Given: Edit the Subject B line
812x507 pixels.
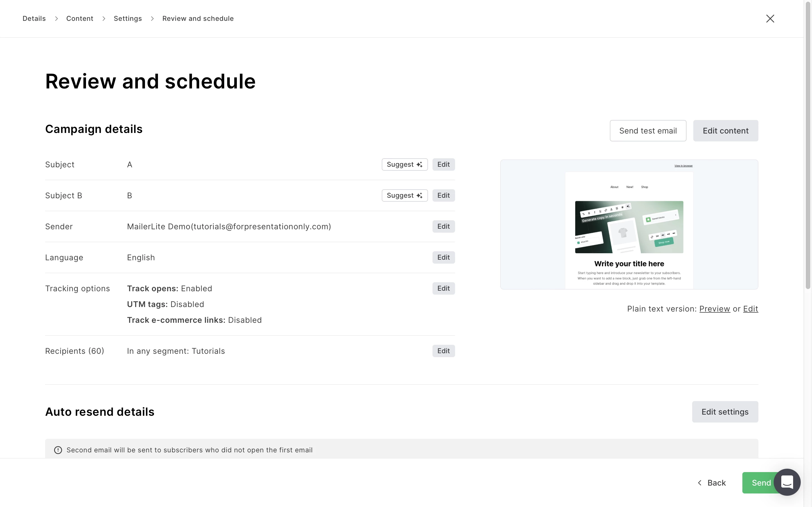Looking at the screenshot, I should coord(443,195).
